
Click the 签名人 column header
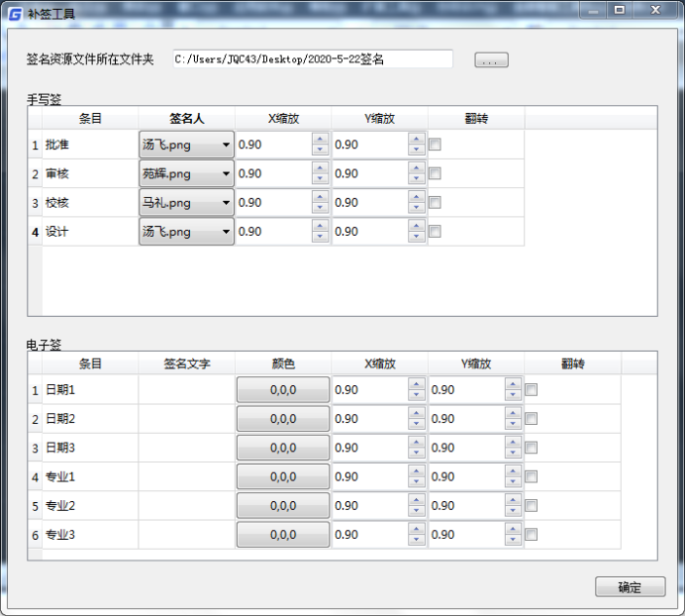(x=186, y=118)
